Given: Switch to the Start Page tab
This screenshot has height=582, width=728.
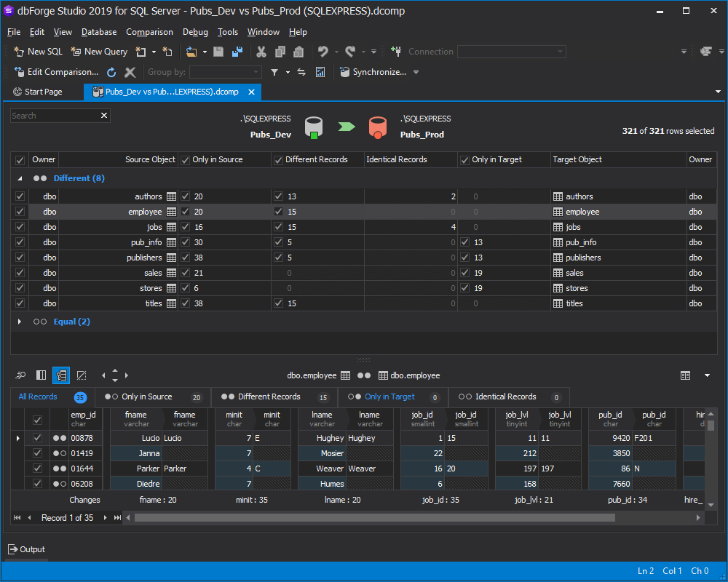Looking at the screenshot, I should (38, 92).
